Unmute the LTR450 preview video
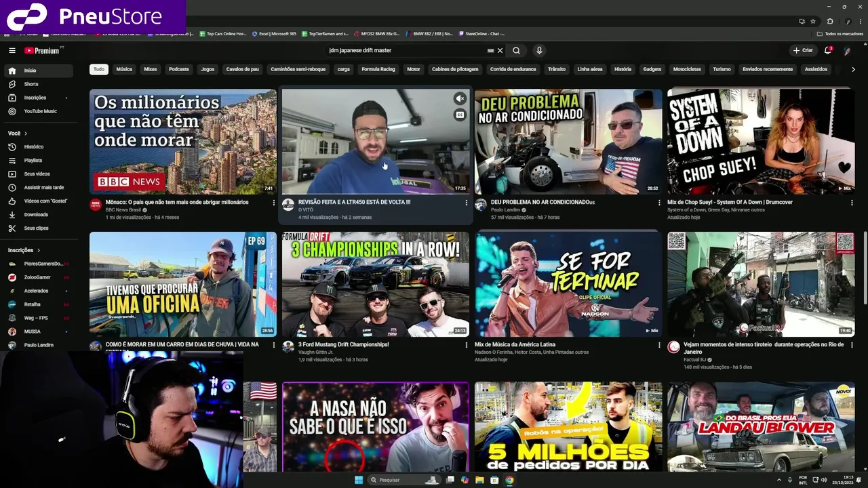This screenshot has height=488, width=868. 460,99
